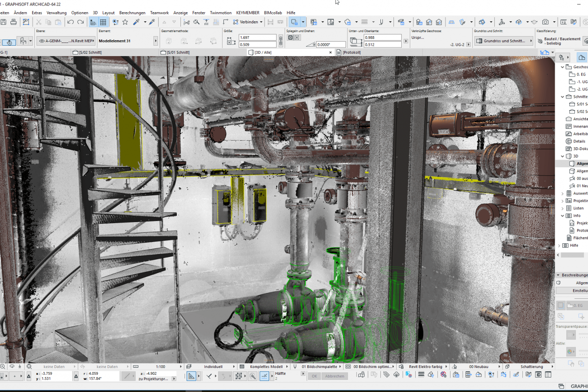Toggle layer visibility eye on A-GENM layer
588x392 pixels.
(42, 41)
